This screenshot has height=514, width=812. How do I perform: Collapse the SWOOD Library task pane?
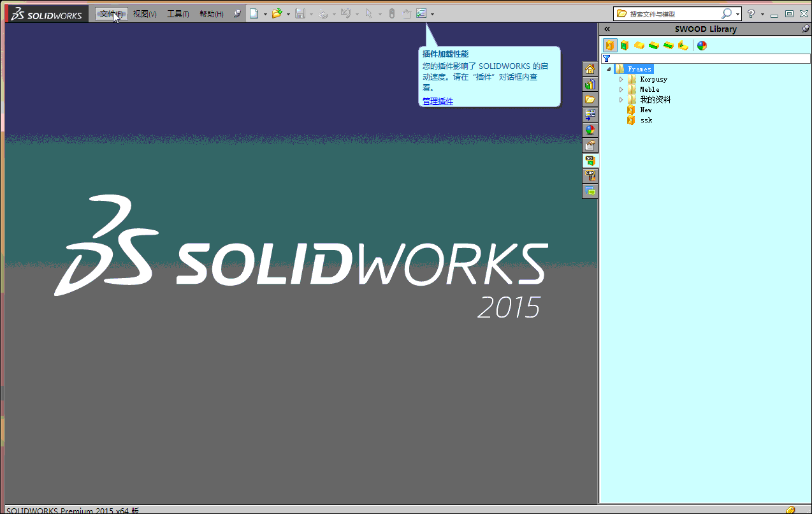[x=607, y=29]
